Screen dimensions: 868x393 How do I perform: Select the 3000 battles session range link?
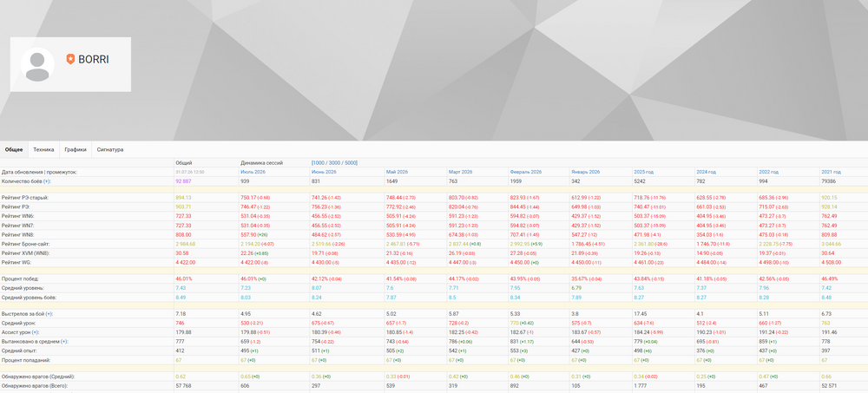coord(335,163)
